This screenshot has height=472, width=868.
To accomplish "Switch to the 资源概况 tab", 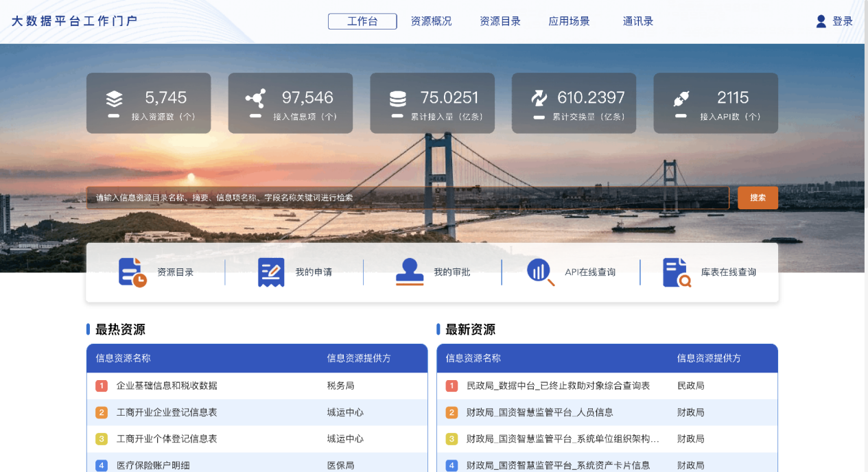I will pyautogui.click(x=431, y=21).
